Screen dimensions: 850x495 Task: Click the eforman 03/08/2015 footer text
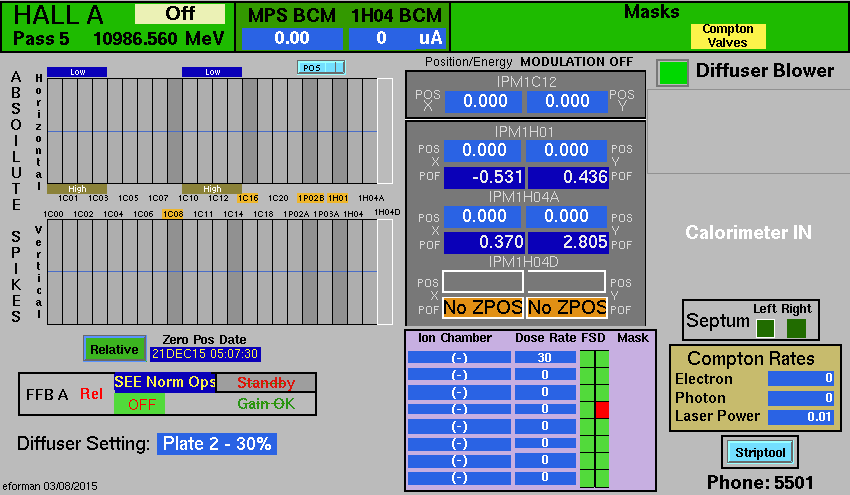click(50, 486)
